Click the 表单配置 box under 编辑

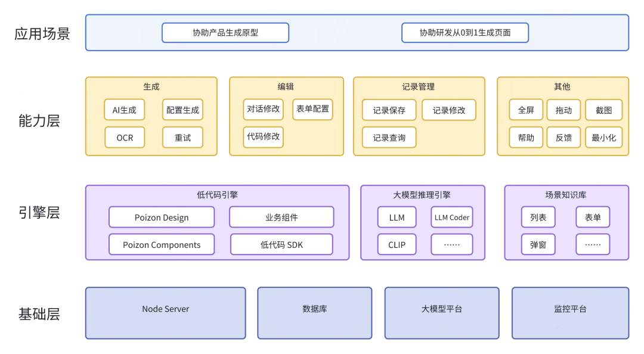[312, 109]
